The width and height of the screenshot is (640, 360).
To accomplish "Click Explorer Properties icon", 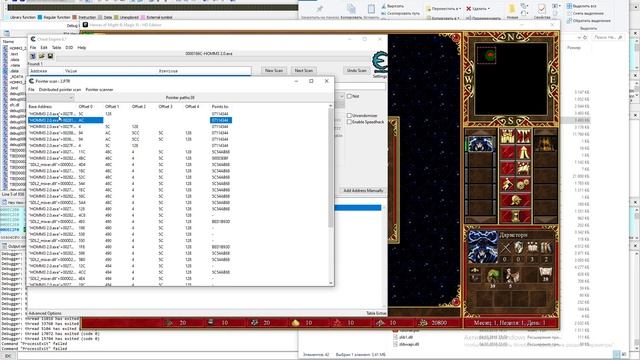I will (x=542, y=10).
